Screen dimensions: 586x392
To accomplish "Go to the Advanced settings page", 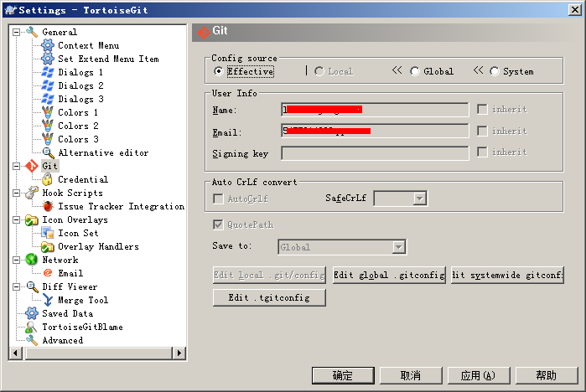I will point(62,340).
